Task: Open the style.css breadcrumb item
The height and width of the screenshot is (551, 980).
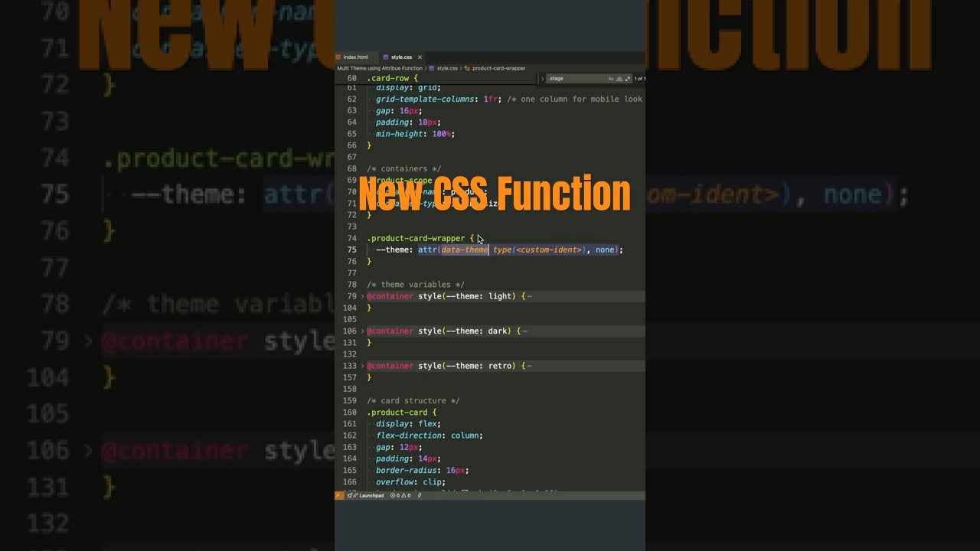Action: pyautogui.click(x=444, y=68)
